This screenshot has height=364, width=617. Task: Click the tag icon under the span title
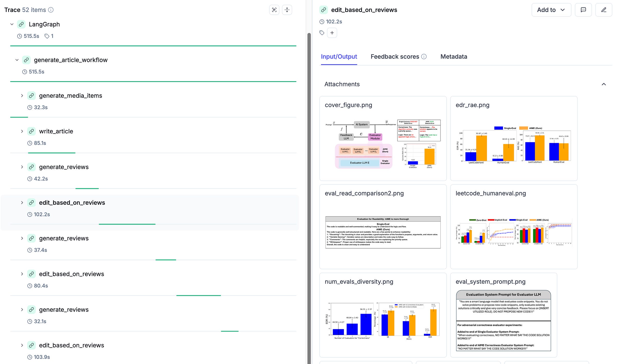pos(322,33)
